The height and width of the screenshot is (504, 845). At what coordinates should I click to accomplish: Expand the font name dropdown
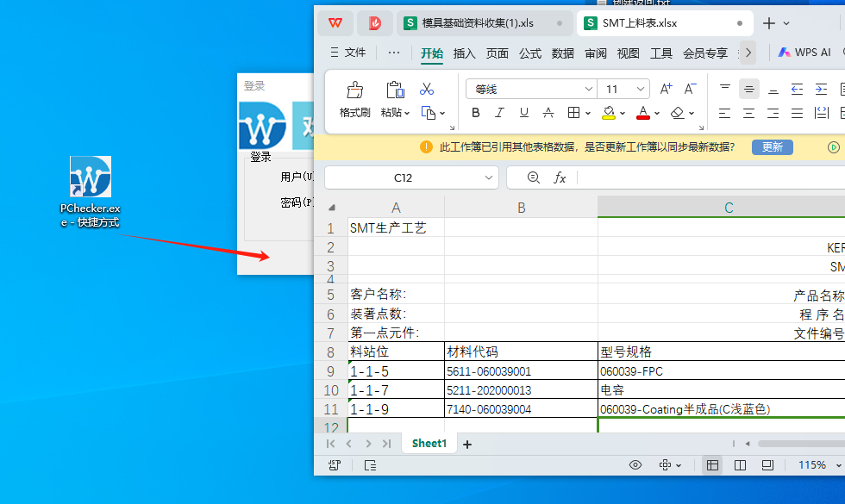pyautogui.click(x=589, y=89)
